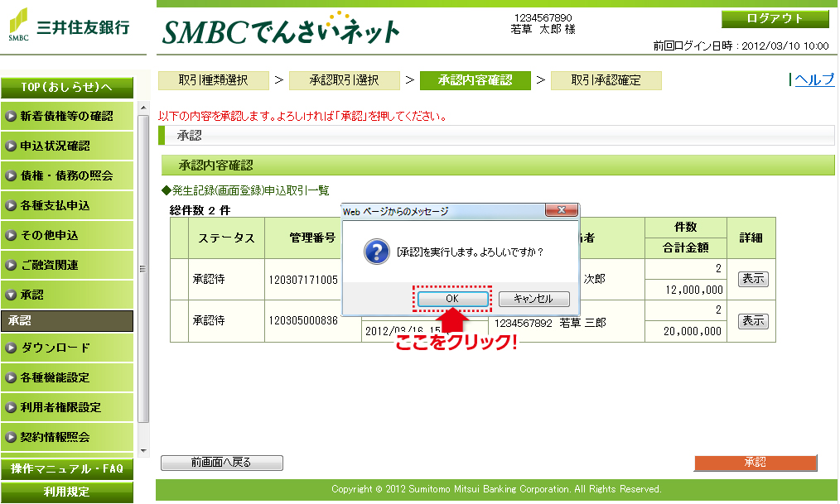Click the ログアウト button
This screenshot has width=840, height=504.
coord(775,19)
